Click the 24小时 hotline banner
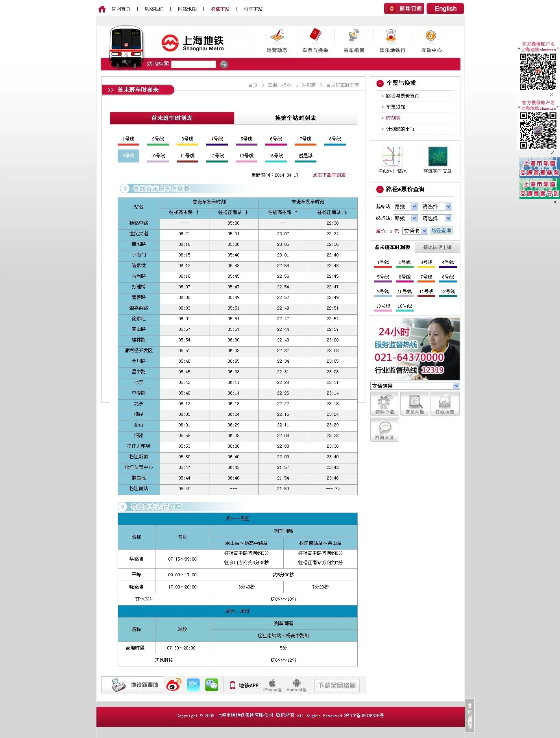Screen dimensions: 560x738 point(415,349)
